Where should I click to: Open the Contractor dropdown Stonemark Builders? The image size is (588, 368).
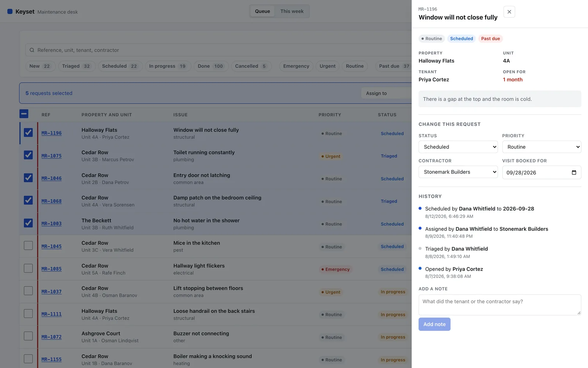pos(458,172)
